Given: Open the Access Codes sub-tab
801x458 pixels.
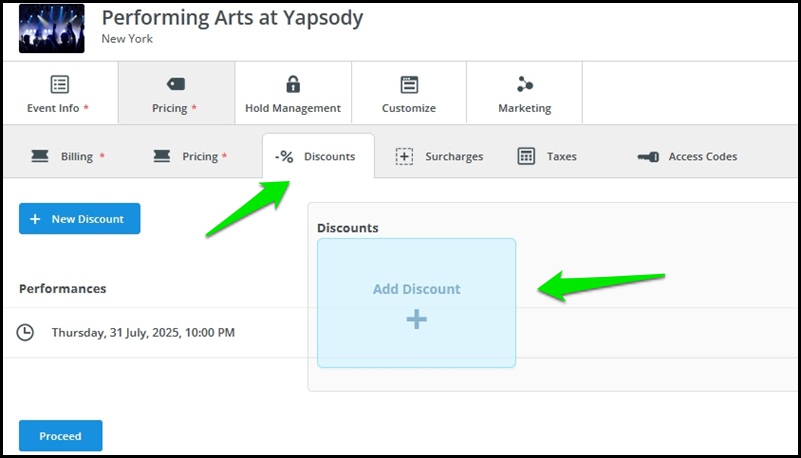Looking at the screenshot, I should pos(687,156).
